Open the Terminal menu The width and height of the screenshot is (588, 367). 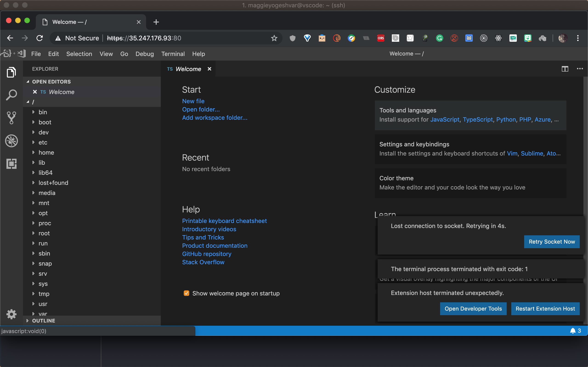pos(173,54)
